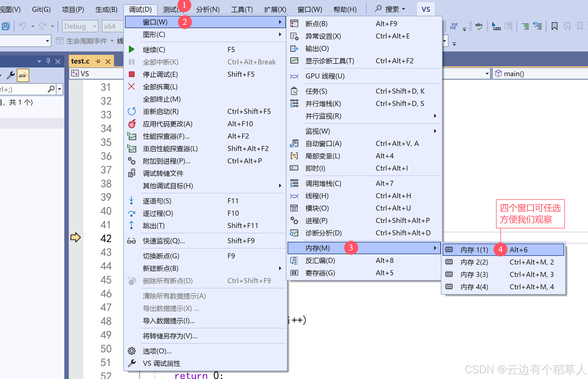The height and width of the screenshot is (379, 588).
Task: Close the test.c editor tab
Action: pyautogui.click(x=108, y=61)
